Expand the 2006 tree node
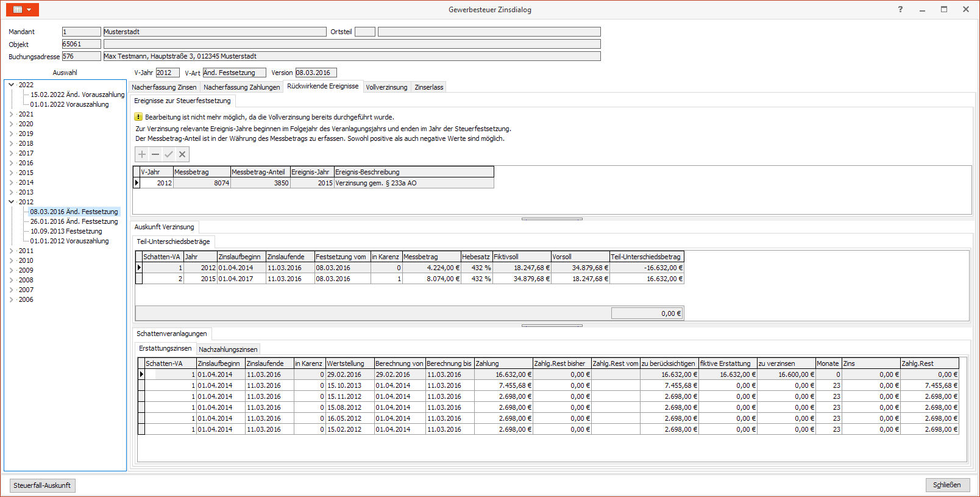 [11, 299]
